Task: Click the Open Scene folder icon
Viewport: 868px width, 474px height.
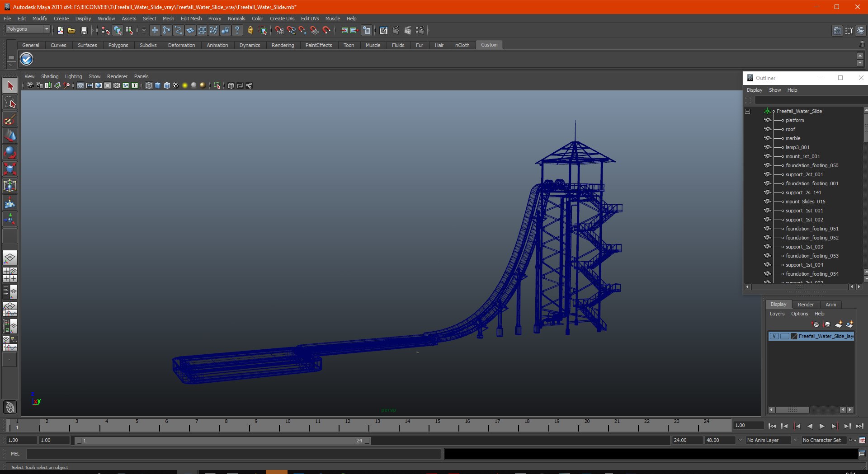Action: 71,30
